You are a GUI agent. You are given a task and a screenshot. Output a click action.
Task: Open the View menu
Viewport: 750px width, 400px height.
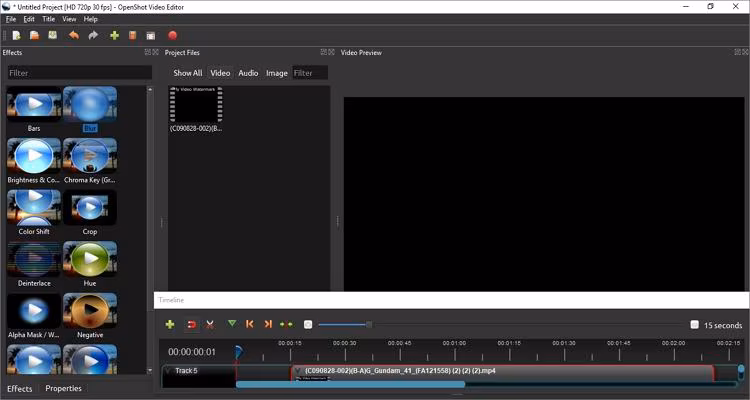coord(69,19)
